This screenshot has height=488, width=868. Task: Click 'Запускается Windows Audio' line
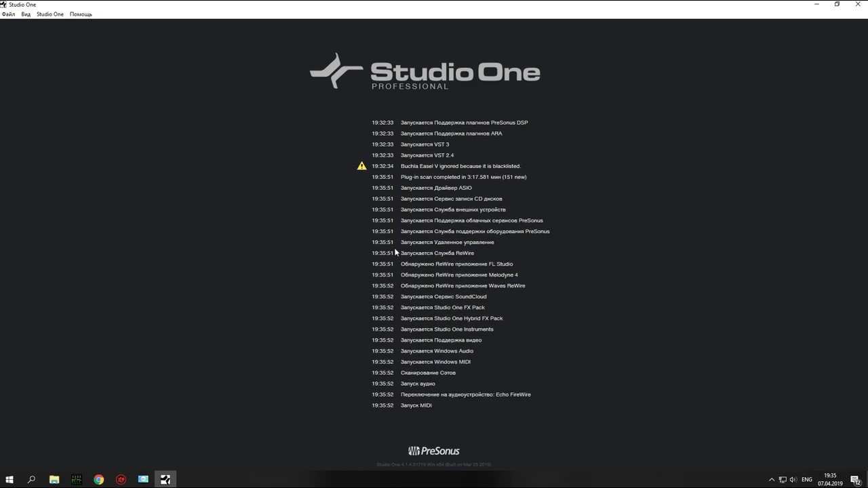point(437,351)
